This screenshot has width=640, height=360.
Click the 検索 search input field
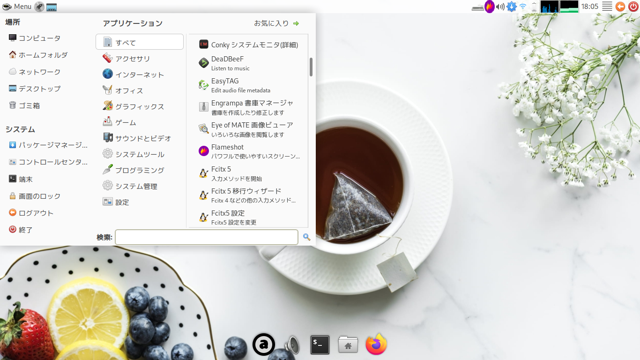point(207,237)
